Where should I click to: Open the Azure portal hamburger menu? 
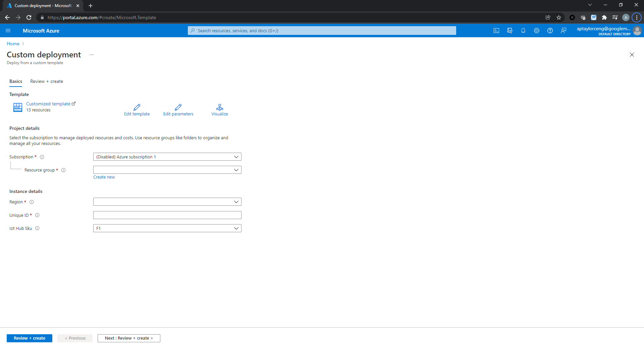coord(8,31)
